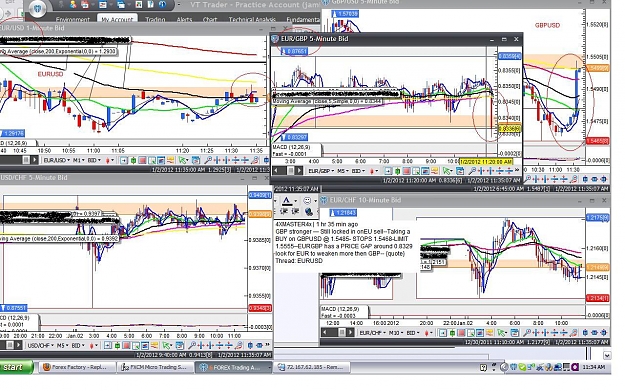Open the Alerts ribbon tab
This screenshot has width=625, height=391.
pos(184,19)
